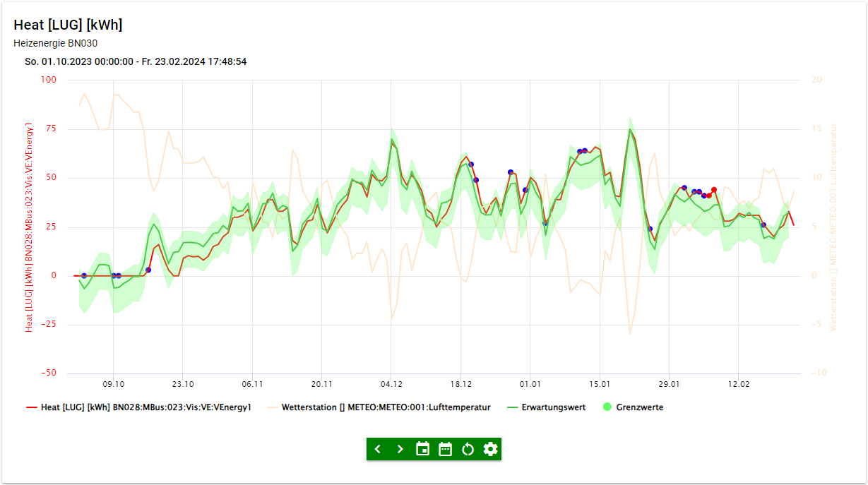Screen dimensions: 868x485
Task: Advance to the next time period
Action: (x=400, y=449)
